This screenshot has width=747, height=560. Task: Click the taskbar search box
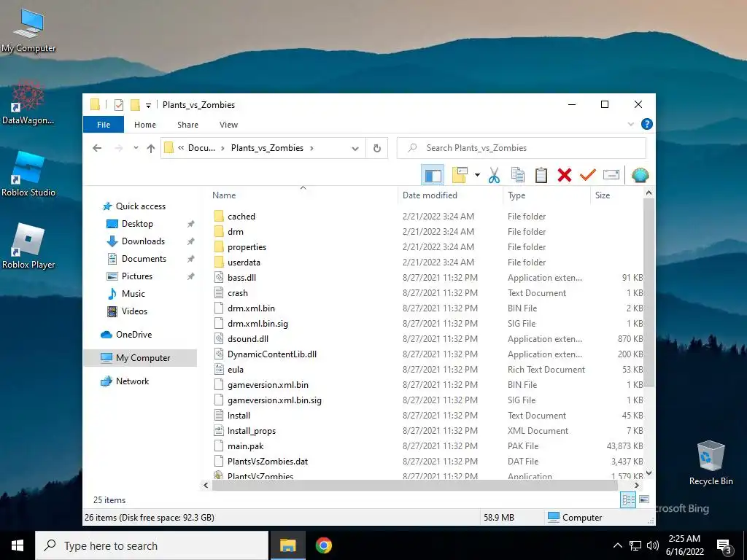152,545
